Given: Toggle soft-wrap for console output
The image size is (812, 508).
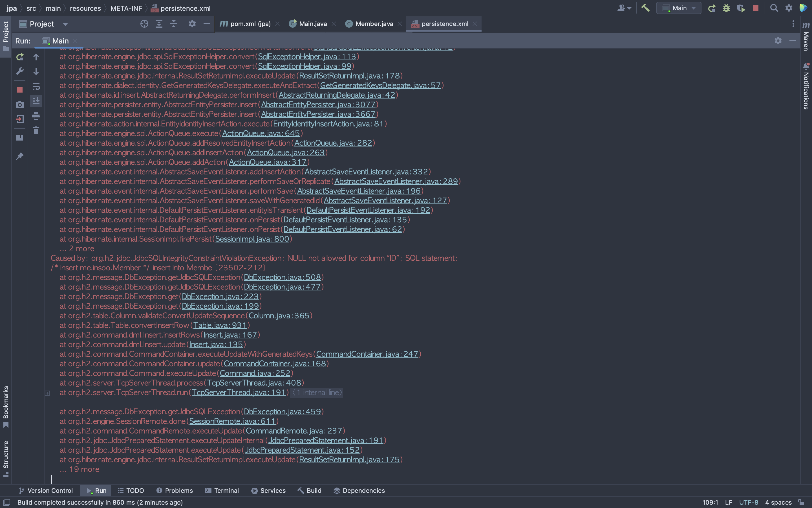Looking at the screenshot, I should click(x=36, y=86).
